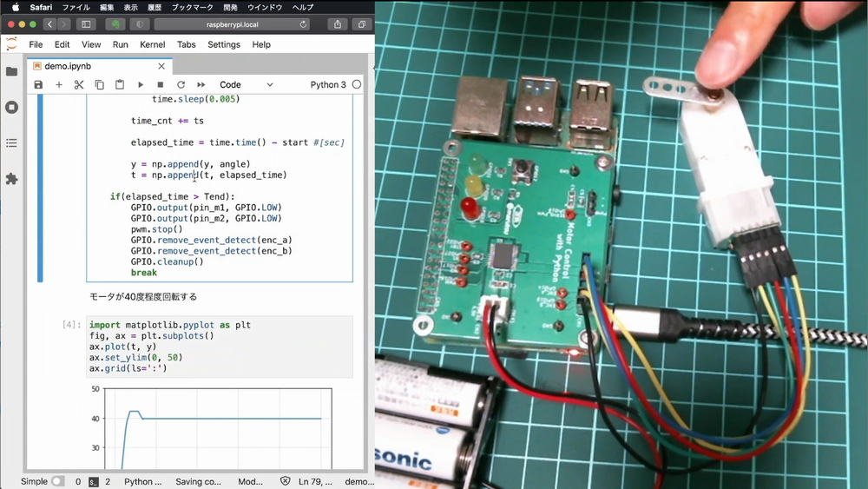Restart the kernel with the circular arrow
868x489 pixels.
181,85
